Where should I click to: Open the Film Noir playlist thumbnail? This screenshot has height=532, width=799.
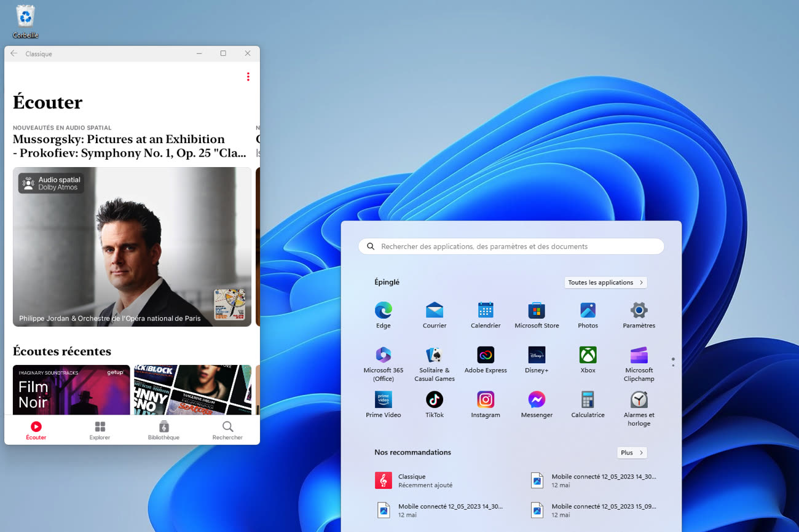(x=71, y=390)
